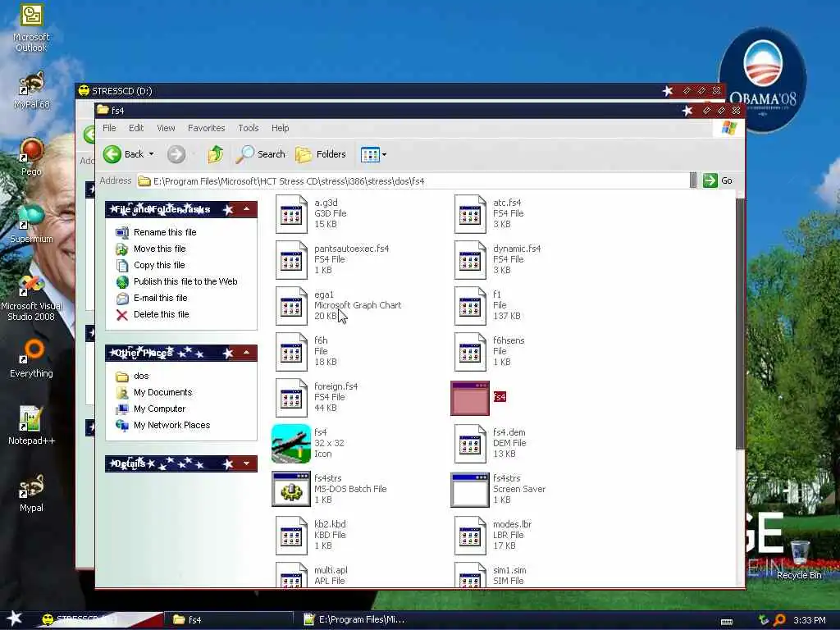Collapse the File and Folder Tasks panel
Image resolution: width=840 pixels, height=630 pixels.
pos(246,209)
